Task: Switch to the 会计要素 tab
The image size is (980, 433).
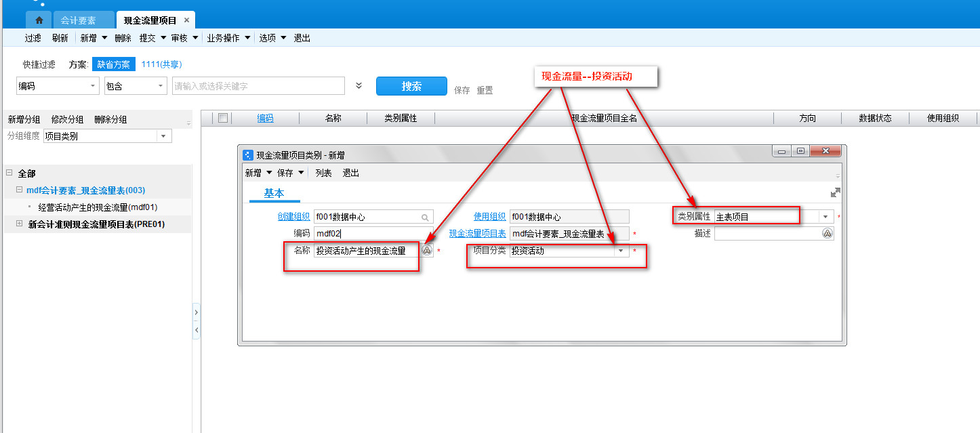Action: (x=78, y=20)
